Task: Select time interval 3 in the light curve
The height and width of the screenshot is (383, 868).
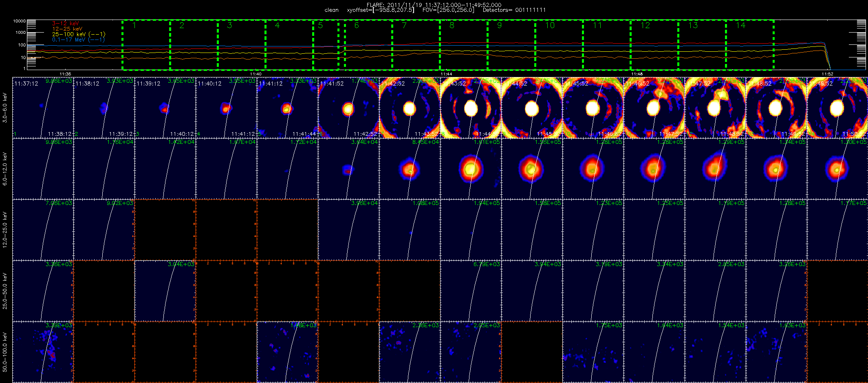Action: point(242,44)
